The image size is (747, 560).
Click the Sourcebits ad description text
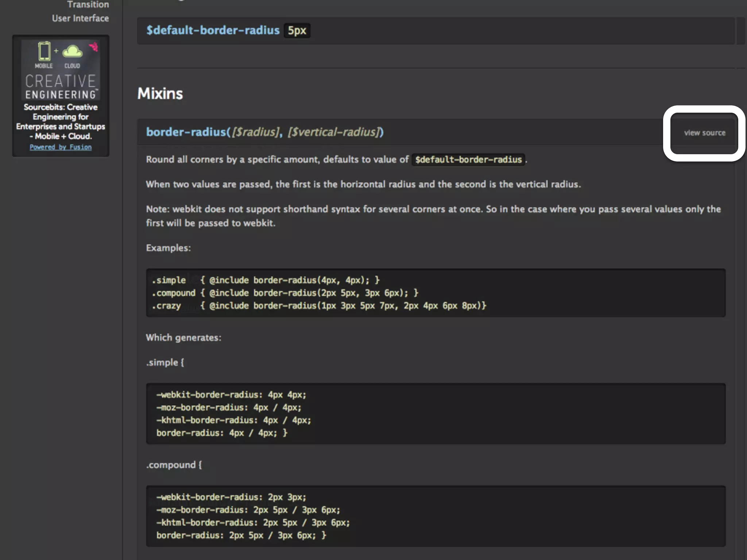tap(61, 121)
